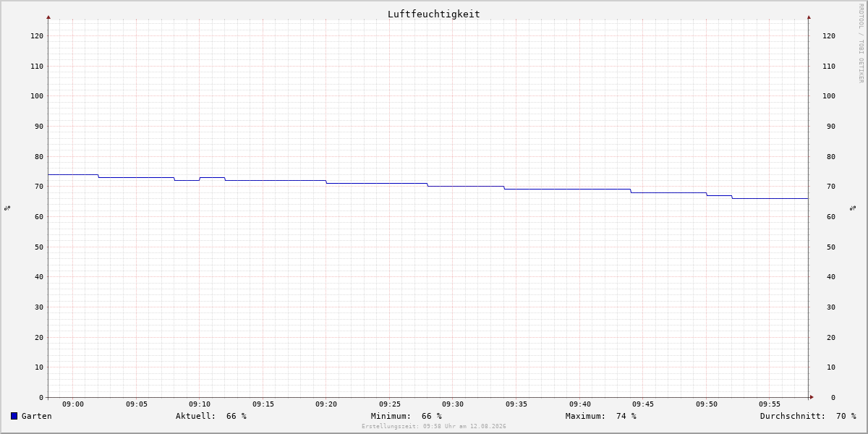Click the Minimum 66 % statistic

(x=407, y=416)
